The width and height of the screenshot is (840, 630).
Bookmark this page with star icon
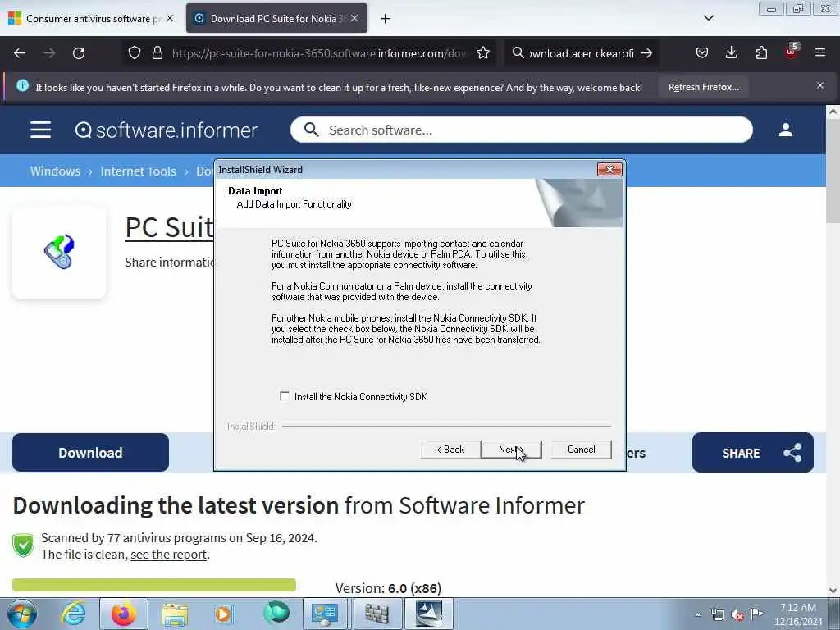coord(483,53)
